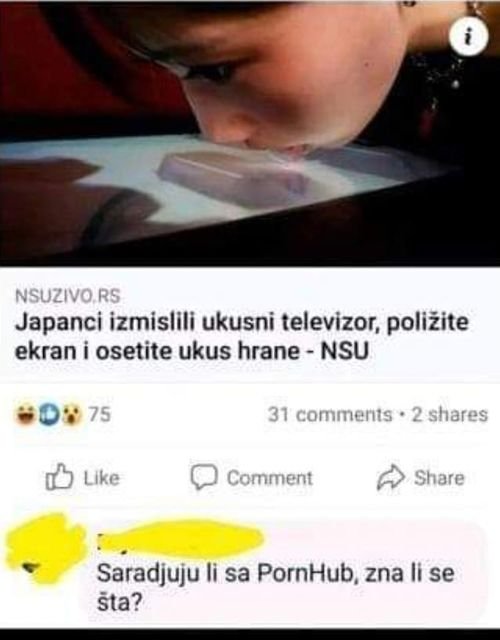Open the 'Japanci izmislili ukusni televizor' headline
Image resolution: width=500 pixels, height=640 pixels.
click(x=242, y=336)
